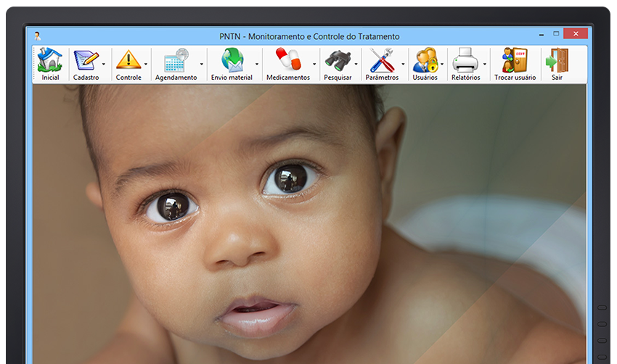Click the Usuários toolbar item
617x364 pixels.
coord(425,64)
